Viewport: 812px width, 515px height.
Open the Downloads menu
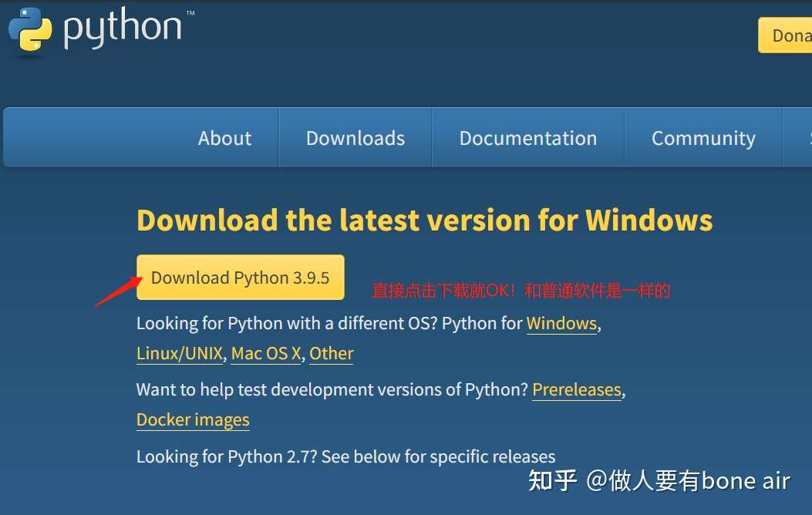(355, 138)
